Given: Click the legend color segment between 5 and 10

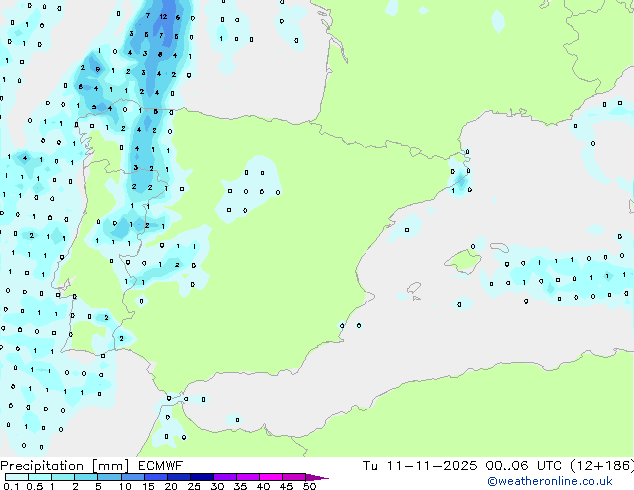Looking at the screenshot, I should tap(109, 477).
